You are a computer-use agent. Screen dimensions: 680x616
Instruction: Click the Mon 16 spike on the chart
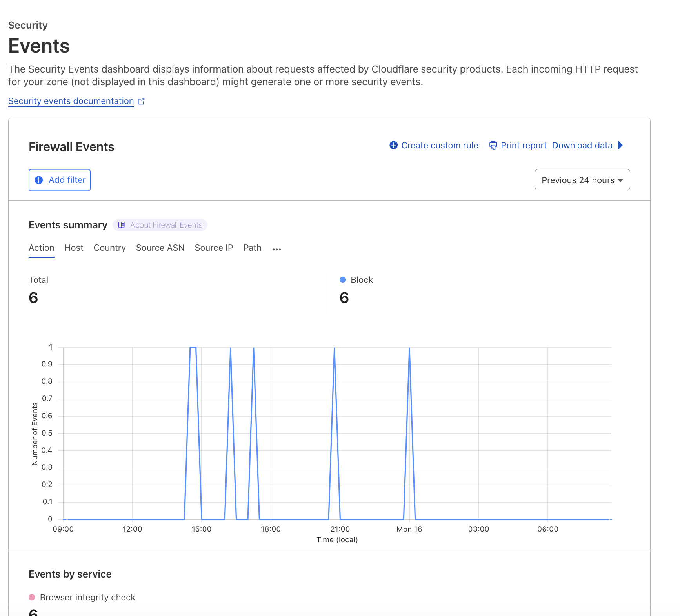tap(409, 349)
